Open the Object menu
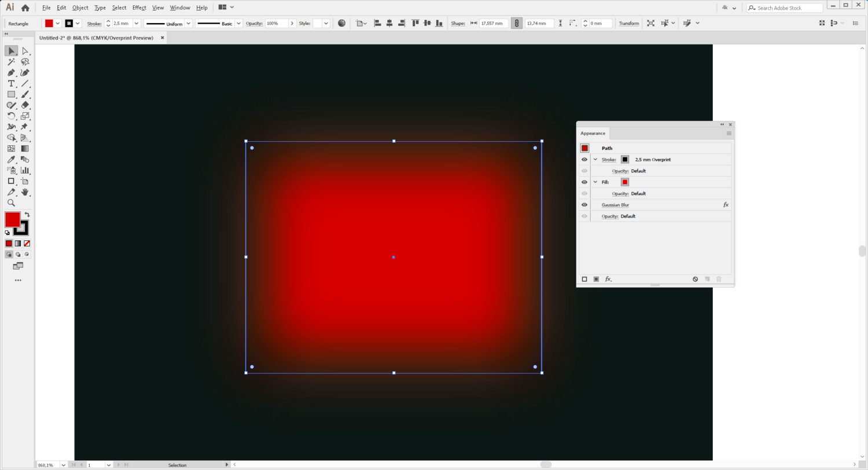 click(80, 8)
